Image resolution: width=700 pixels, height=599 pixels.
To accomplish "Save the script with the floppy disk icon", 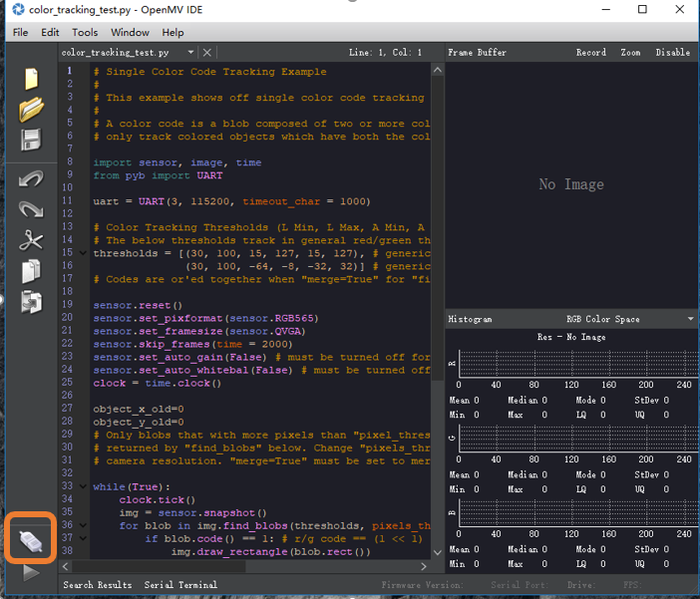I will pos(31,140).
